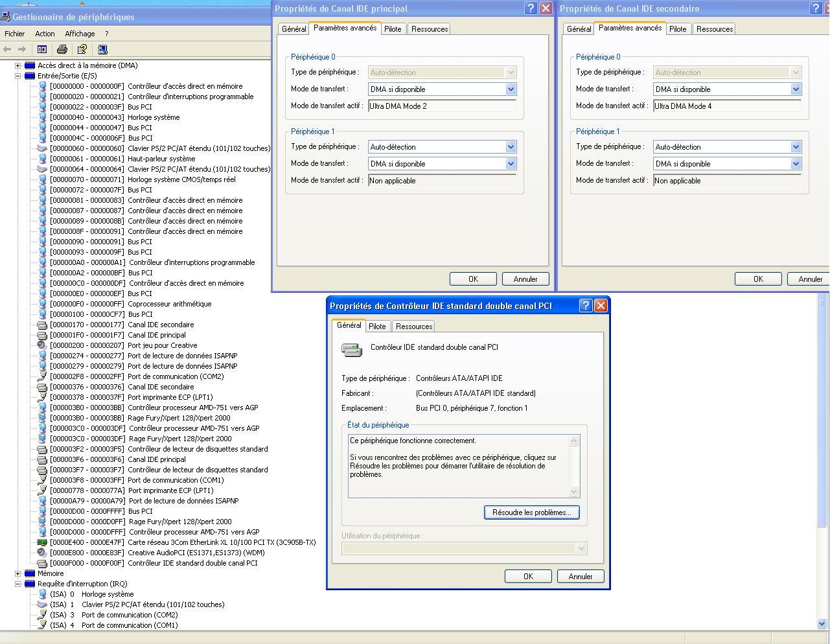This screenshot has height=644, width=830.
Task: Click the scan for hardware changes icon
Action: tap(102, 49)
